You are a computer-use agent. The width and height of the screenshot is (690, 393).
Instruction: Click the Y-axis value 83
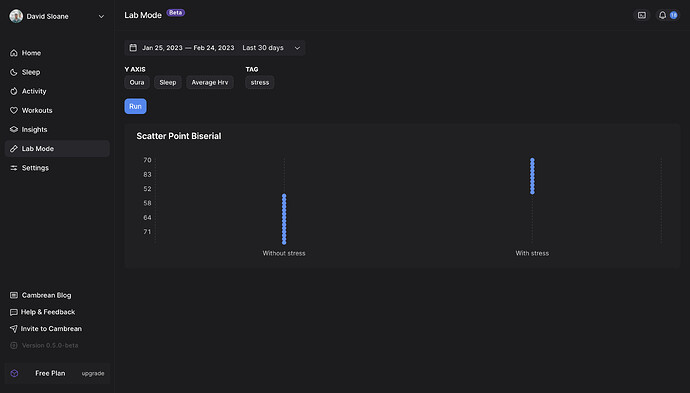point(147,174)
